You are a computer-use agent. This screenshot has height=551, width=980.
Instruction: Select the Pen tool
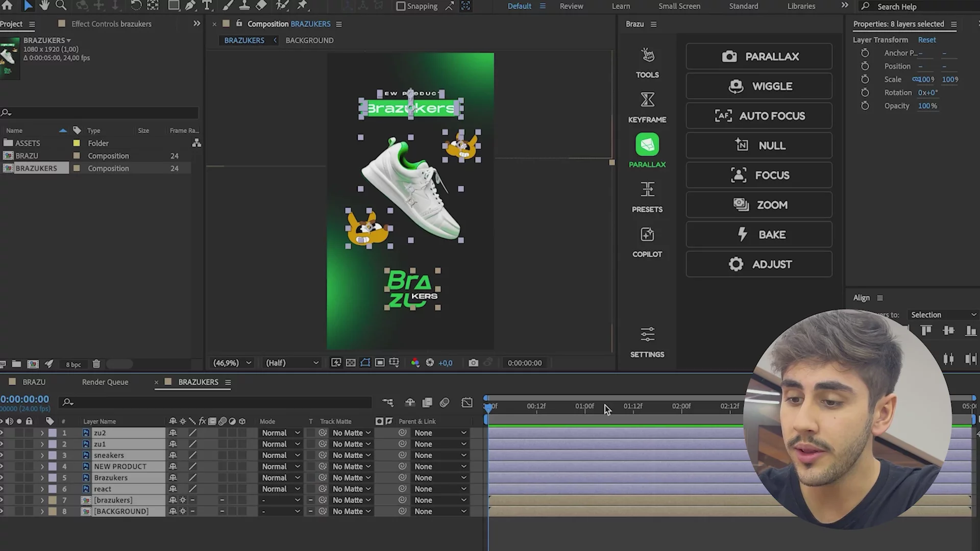190,6
